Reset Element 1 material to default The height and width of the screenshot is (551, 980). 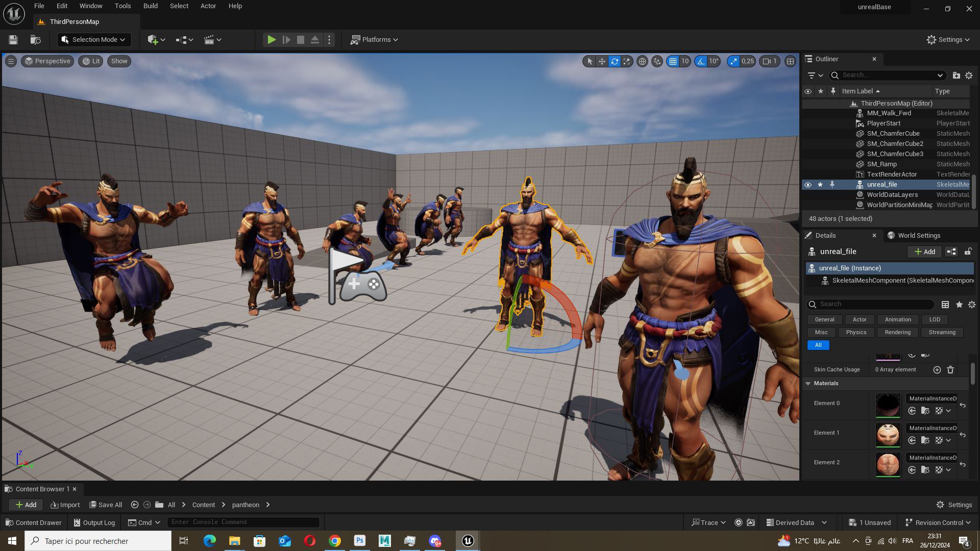(x=963, y=435)
